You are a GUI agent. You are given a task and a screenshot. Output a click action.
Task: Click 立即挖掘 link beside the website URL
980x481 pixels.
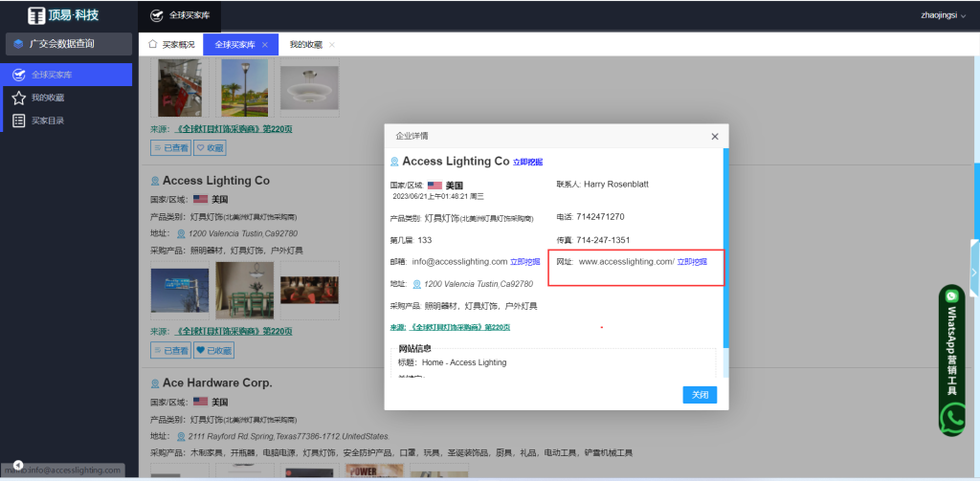point(692,262)
